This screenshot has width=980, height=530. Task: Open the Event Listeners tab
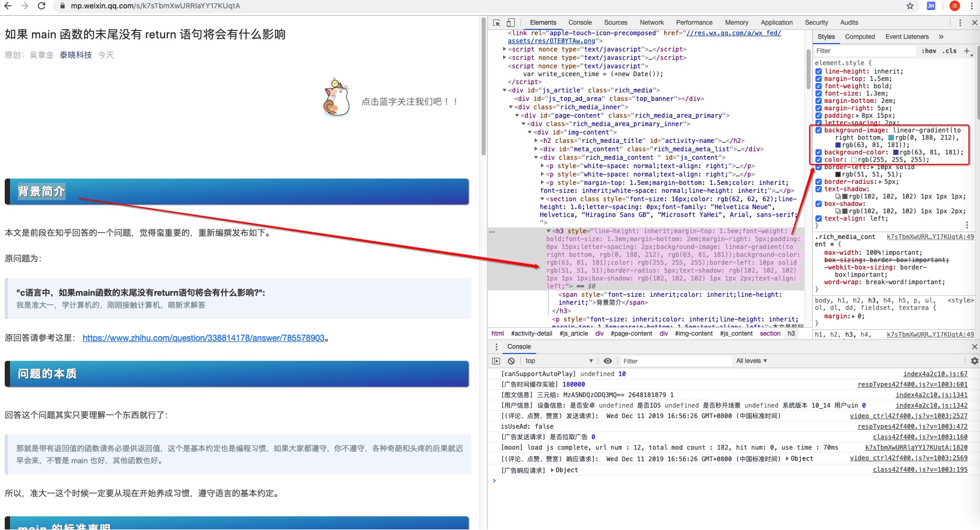tap(907, 37)
